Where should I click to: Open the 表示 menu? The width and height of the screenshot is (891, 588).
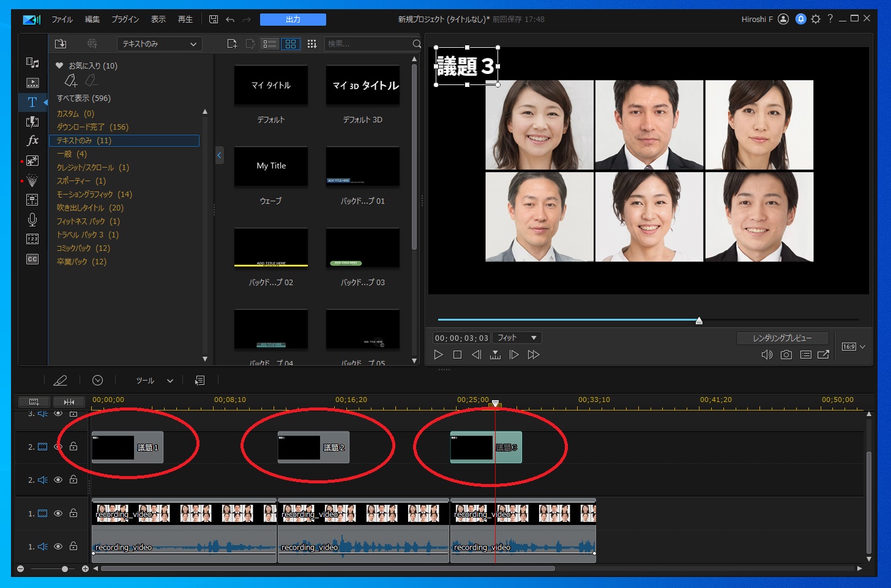(158, 20)
